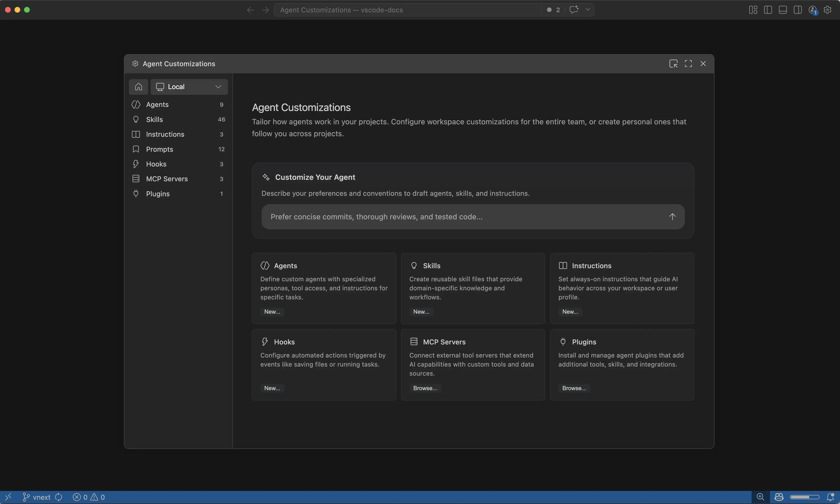Image resolution: width=840 pixels, height=504 pixels.
Task: Open the Local scope dropdown
Action: point(189,87)
